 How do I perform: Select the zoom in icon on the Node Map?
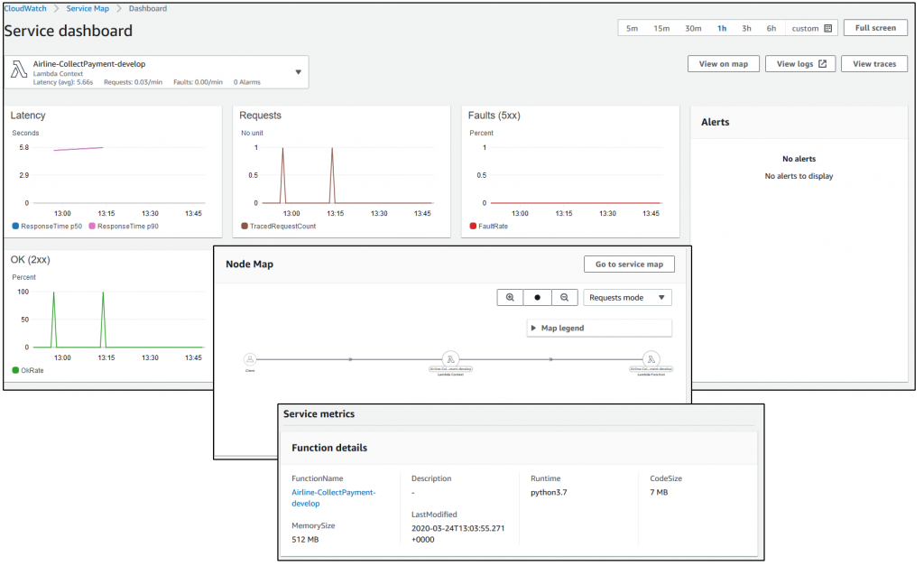(x=510, y=297)
